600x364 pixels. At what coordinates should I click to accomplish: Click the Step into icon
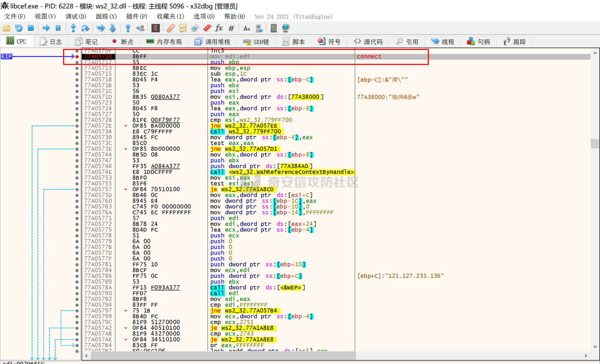(x=73, y=28)
